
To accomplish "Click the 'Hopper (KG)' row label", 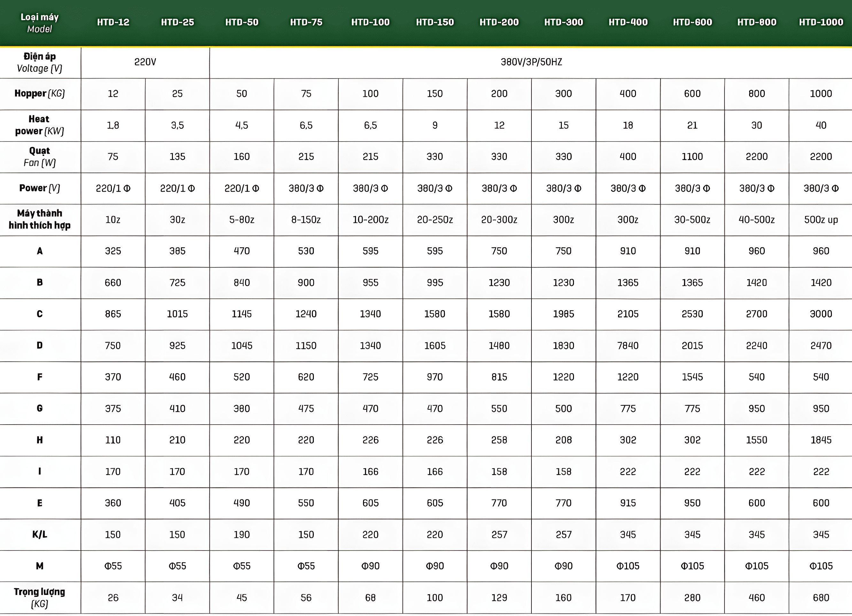I will (x=39, y=94).
